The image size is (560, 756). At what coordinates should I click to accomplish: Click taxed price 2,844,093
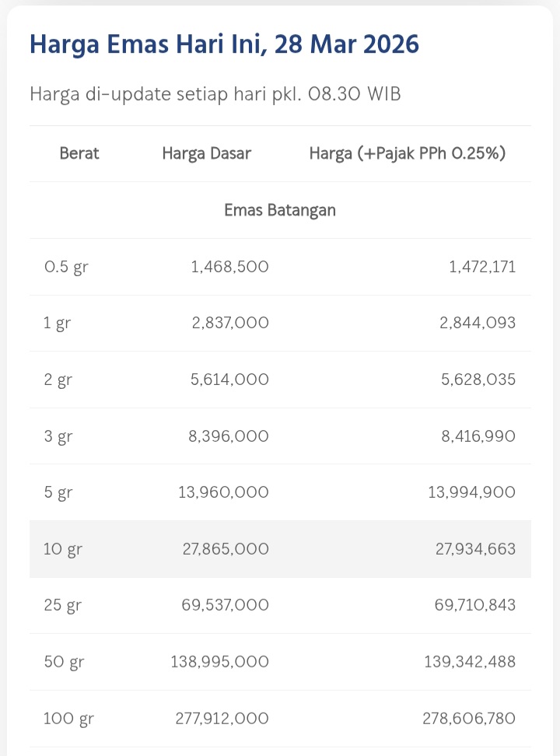click(477, 323)
